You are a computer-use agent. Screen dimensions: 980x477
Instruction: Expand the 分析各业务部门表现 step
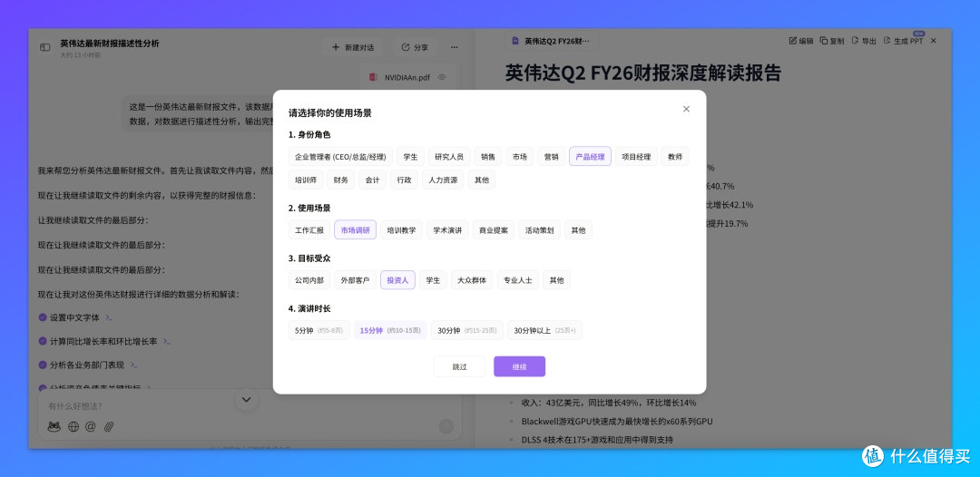133,365
